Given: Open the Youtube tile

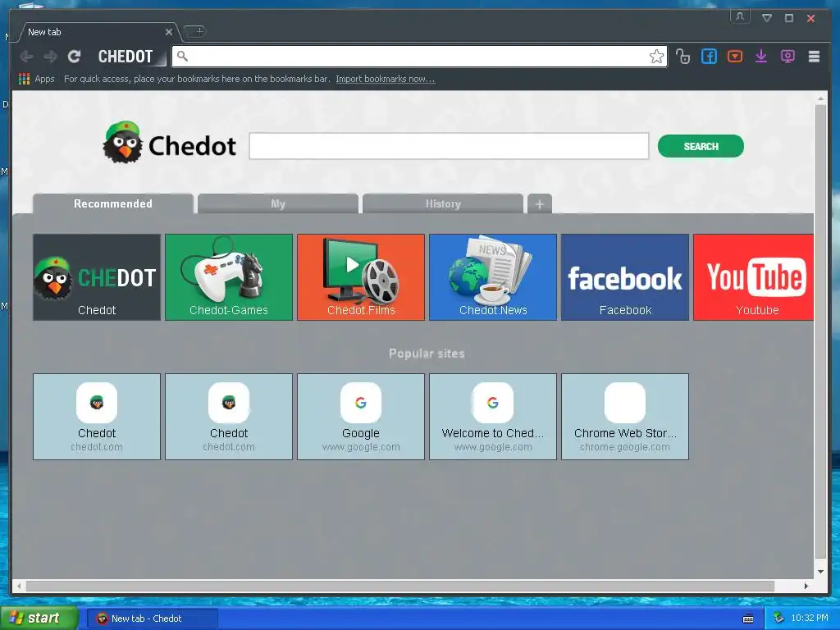Looking at the screenshot, I should coord(753,277).
